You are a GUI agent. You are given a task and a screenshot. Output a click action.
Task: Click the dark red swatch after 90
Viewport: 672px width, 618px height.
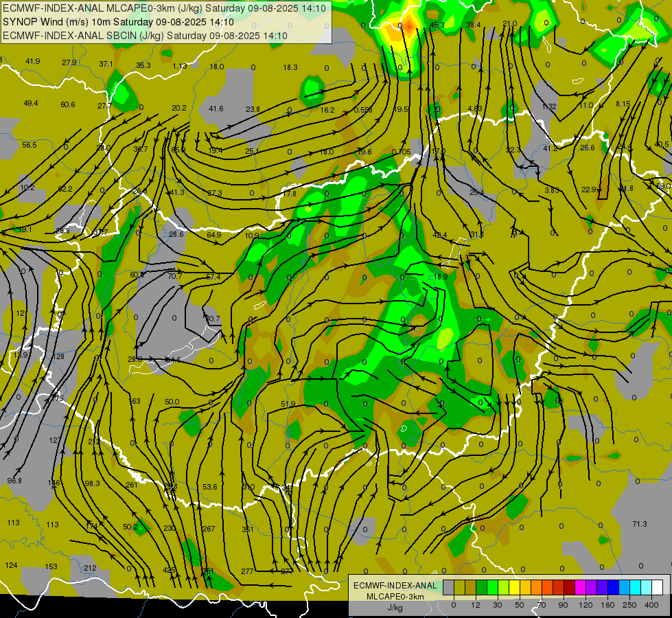[x=570, y=588]
